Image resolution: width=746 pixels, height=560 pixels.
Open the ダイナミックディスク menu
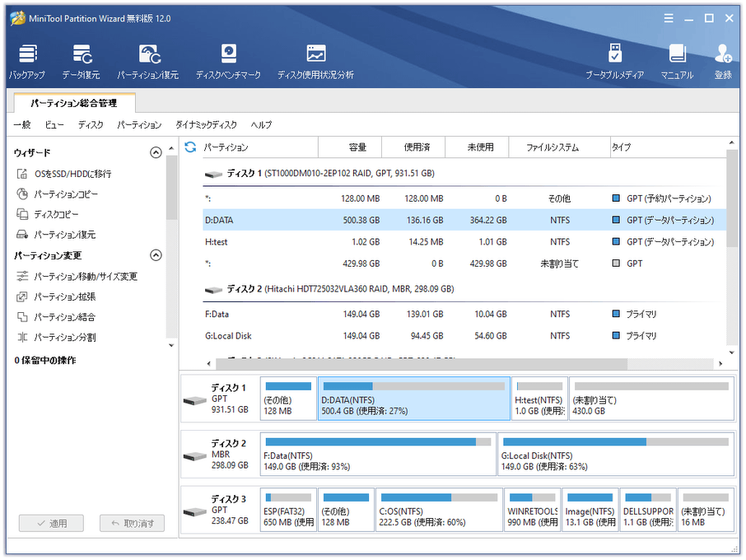pyautogui.click(x=206, y=124)
